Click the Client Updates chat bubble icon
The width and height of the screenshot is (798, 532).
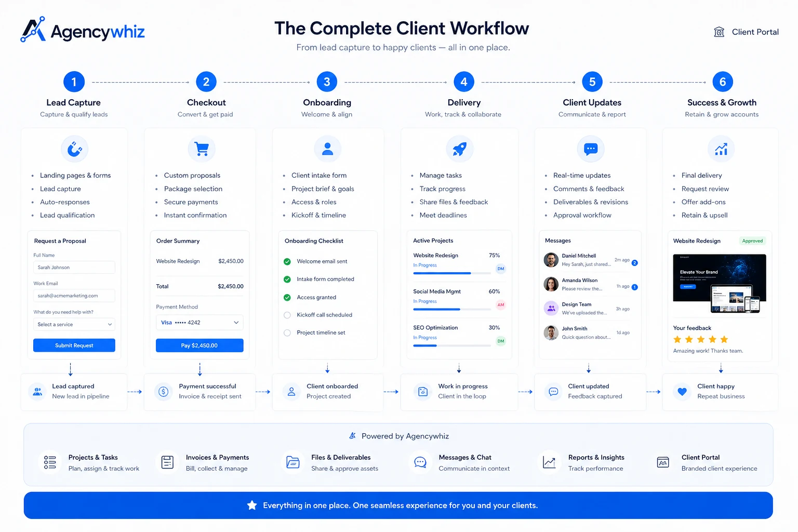pos(591,149)
